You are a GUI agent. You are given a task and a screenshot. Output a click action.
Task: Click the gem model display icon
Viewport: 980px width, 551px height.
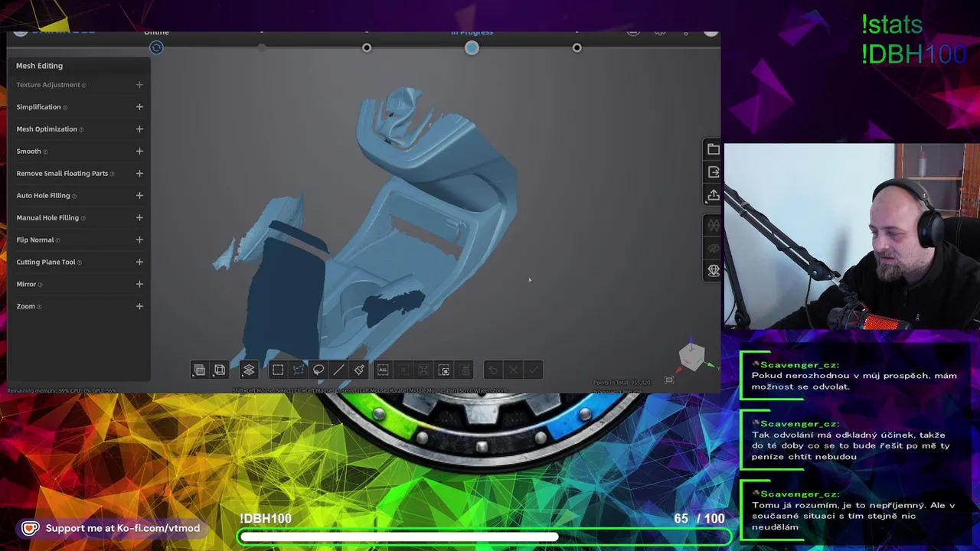[x=713, y=270]
